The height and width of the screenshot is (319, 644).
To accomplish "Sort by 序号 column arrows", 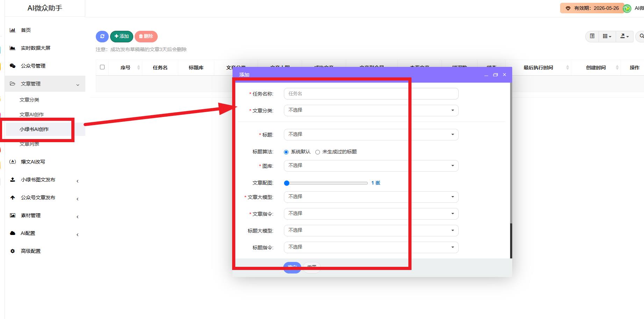I will (x=138, y=68).
